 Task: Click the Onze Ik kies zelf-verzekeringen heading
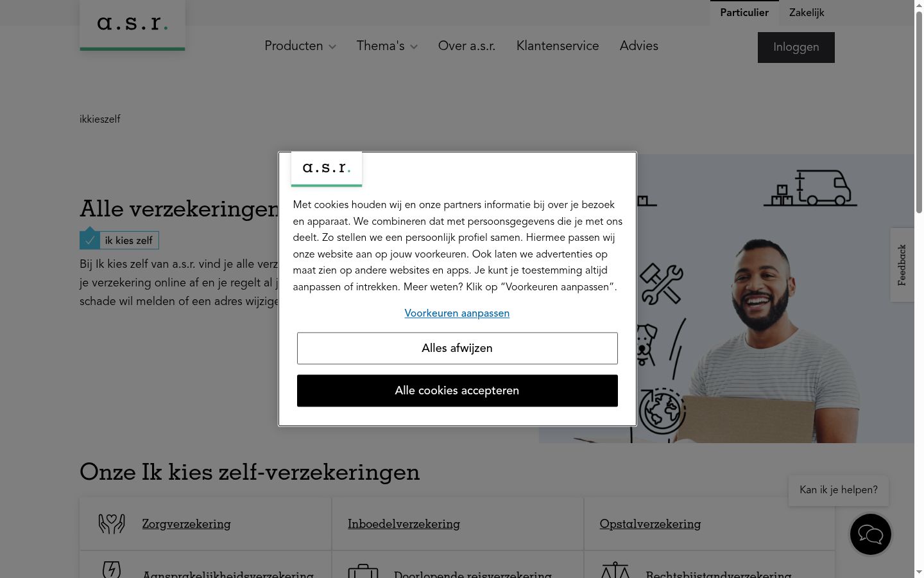point(250,472)
